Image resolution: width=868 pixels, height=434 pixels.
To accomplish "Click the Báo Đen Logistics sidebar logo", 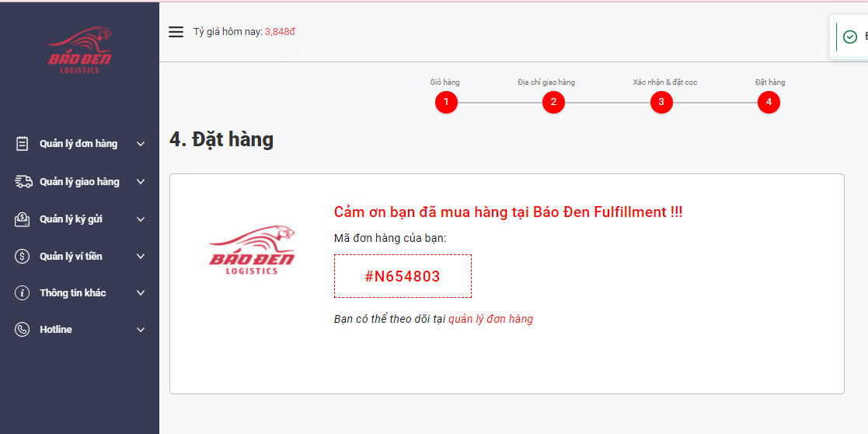I will tap(79, 51).
